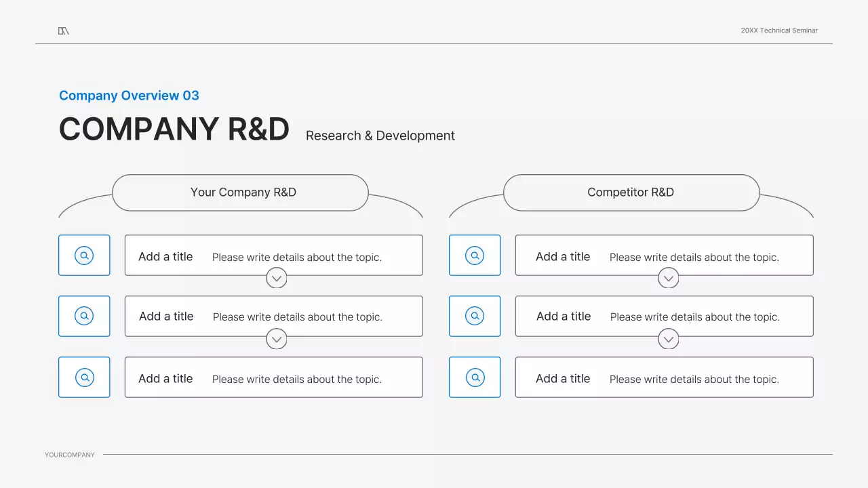Click second magnifier icon under Your Company R&D

pos(84,316)
